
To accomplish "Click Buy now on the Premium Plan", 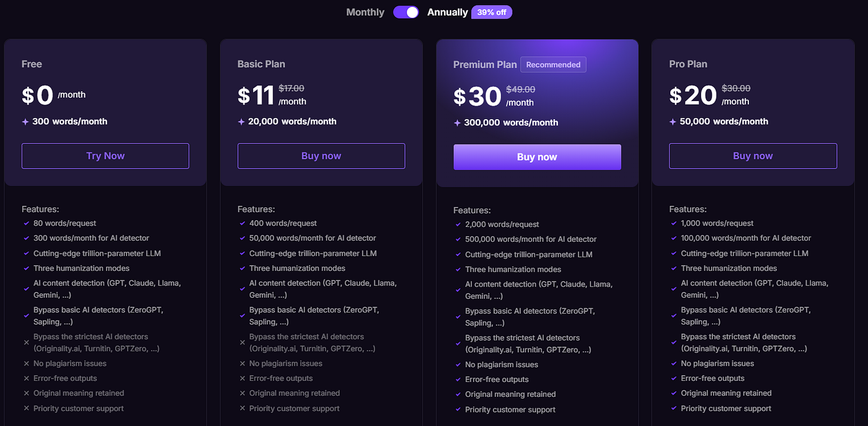I will tap(537, 157).
